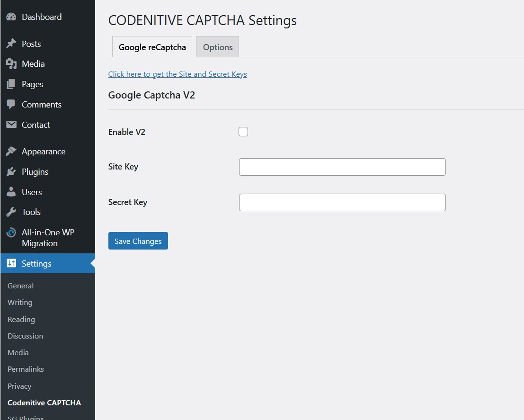Click the Users person icon
The image size is (524, 420).
(x=11, y=192)
